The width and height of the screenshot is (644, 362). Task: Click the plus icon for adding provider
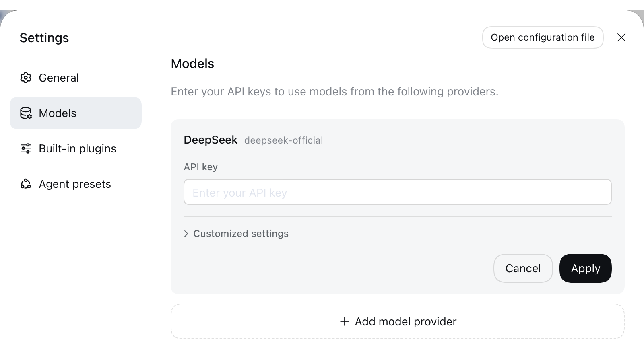pos(344,321)
